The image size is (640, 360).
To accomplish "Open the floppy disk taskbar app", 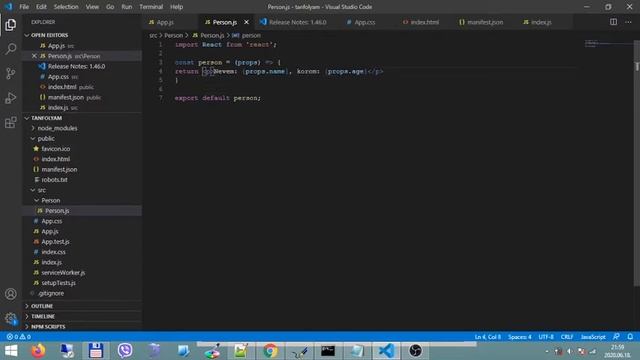I will point(96,351).
